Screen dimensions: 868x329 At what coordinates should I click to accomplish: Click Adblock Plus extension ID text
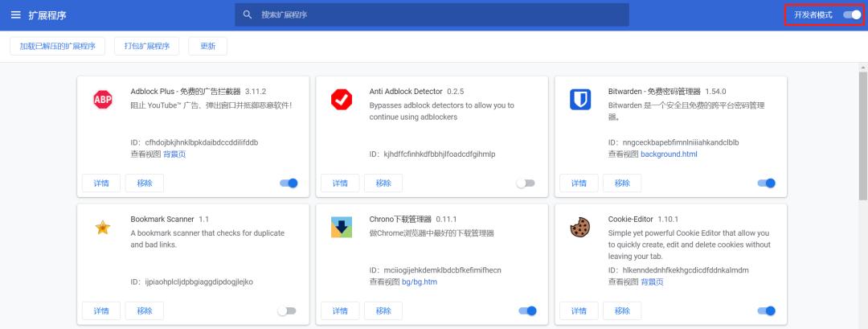[x=194, y=142]
